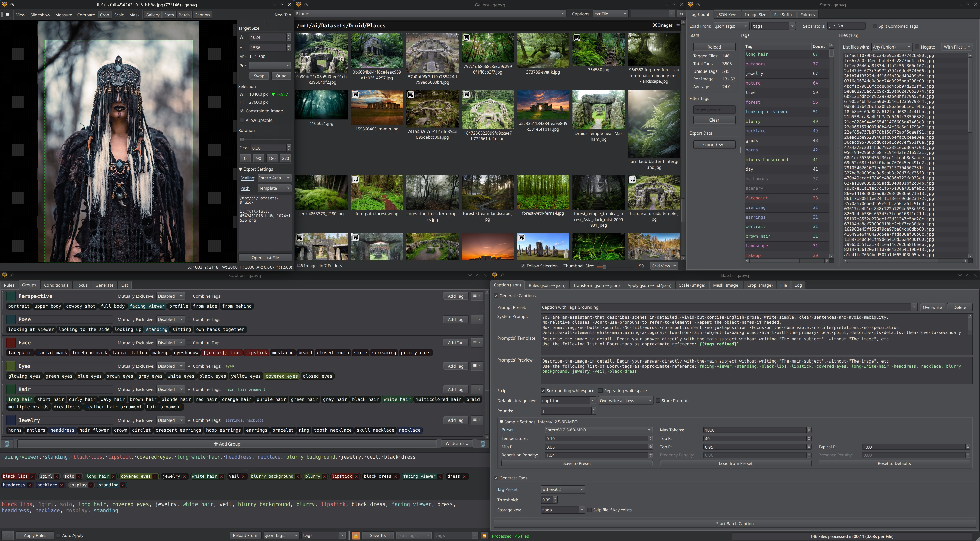
Task: Click the Start Batch Caption button
Action: pos(734,524)
